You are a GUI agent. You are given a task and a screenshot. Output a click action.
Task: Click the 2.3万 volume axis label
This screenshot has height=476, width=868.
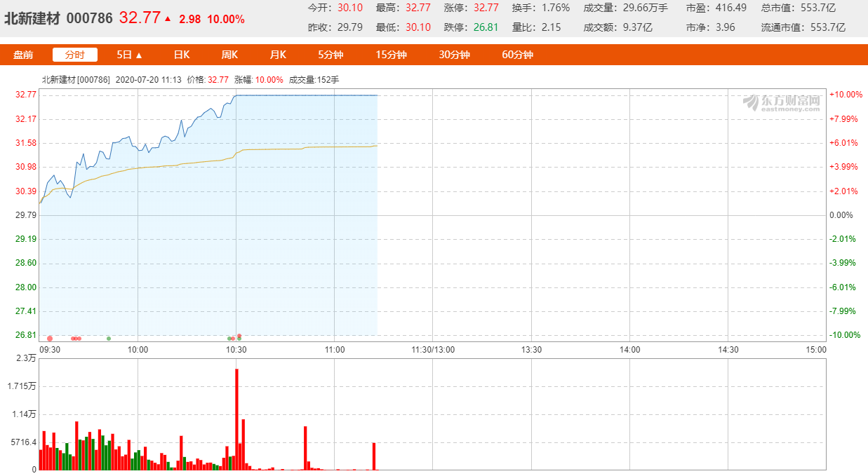[25, 359]
